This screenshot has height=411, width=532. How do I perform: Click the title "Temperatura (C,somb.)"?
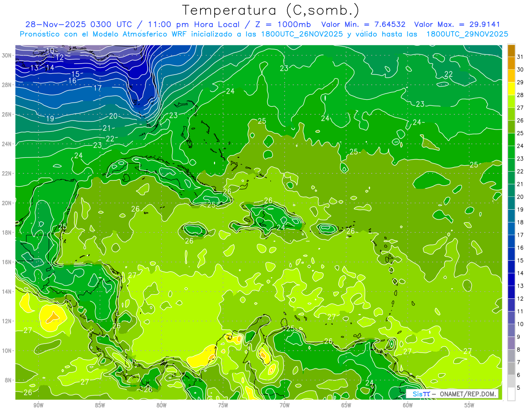click(271, 10)
